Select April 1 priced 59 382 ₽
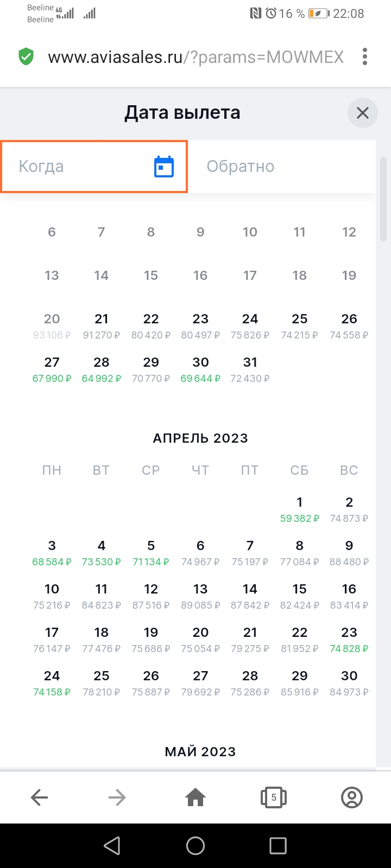This screenshot has height=868, width=391. (x=299, y=509)
